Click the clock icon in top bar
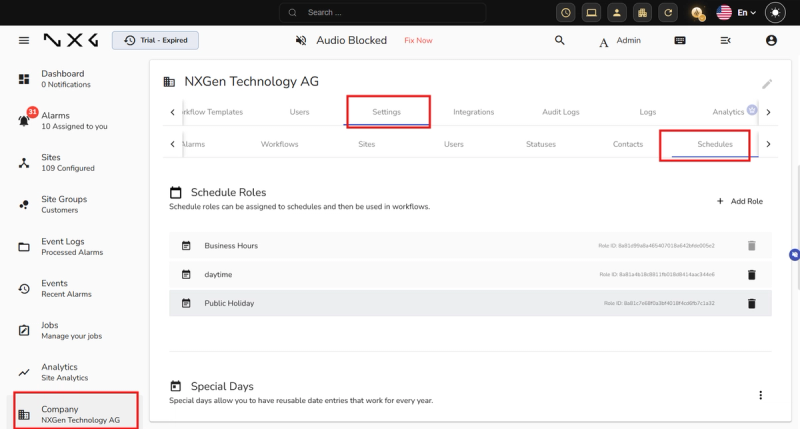The height and width of the screenshot is (429, 800). pyautogui.click(x=565, y=13)
